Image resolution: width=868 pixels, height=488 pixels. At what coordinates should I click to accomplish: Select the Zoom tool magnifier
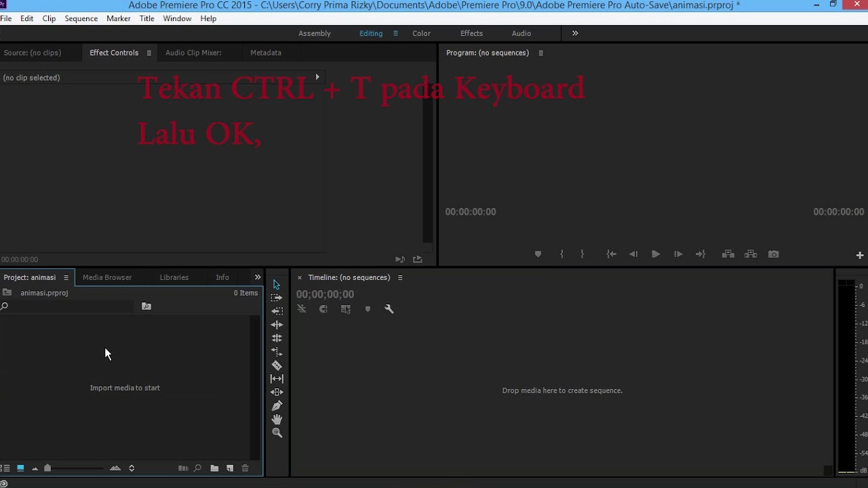pos(277,432)
